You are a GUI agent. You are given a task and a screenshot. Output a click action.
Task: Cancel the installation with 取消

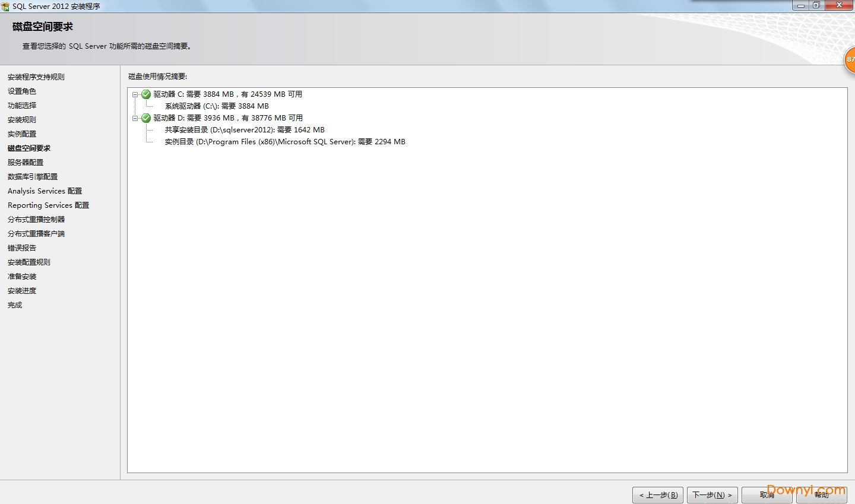pyautogui.click(x=767, y=495)
